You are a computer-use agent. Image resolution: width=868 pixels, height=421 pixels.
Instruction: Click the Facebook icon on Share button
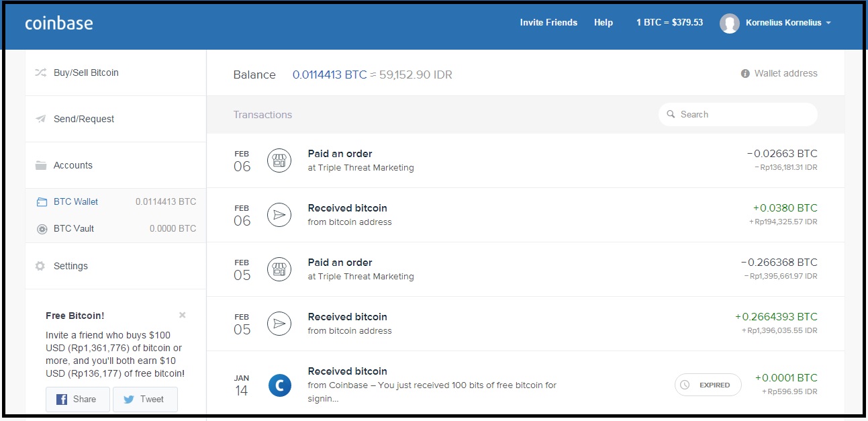click(62, 399)
